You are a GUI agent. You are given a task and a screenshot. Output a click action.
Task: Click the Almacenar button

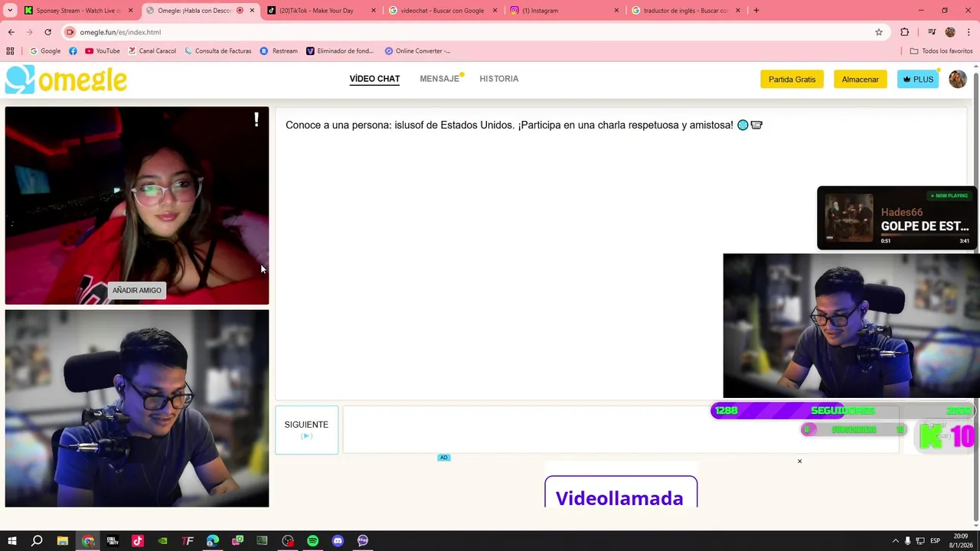point(861,80)
